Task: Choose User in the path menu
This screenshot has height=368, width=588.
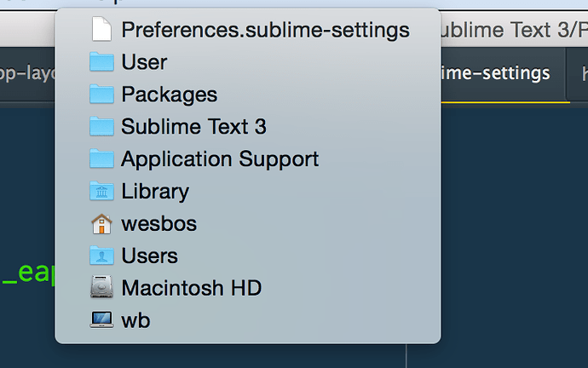Action: click(248, 62)
